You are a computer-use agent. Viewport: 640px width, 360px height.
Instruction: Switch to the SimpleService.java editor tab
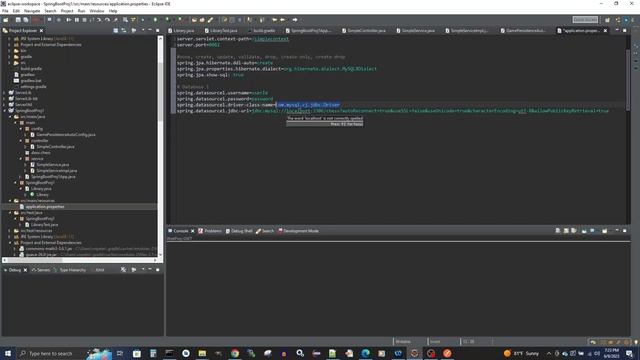pyautogui.click(x=416, y=31)
